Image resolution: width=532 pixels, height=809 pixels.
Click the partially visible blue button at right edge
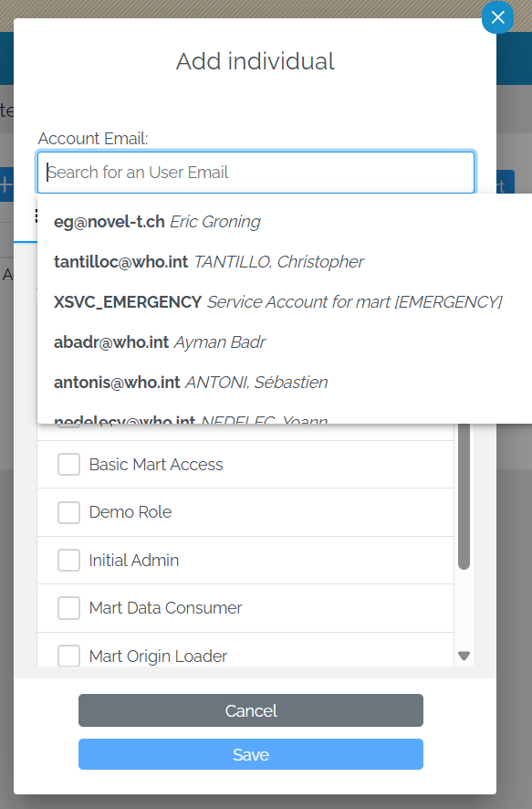507,181
